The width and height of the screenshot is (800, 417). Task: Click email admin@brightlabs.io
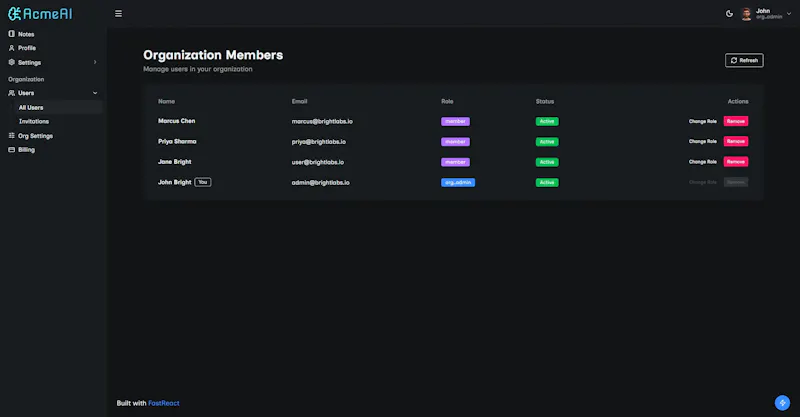click(320, 183)
